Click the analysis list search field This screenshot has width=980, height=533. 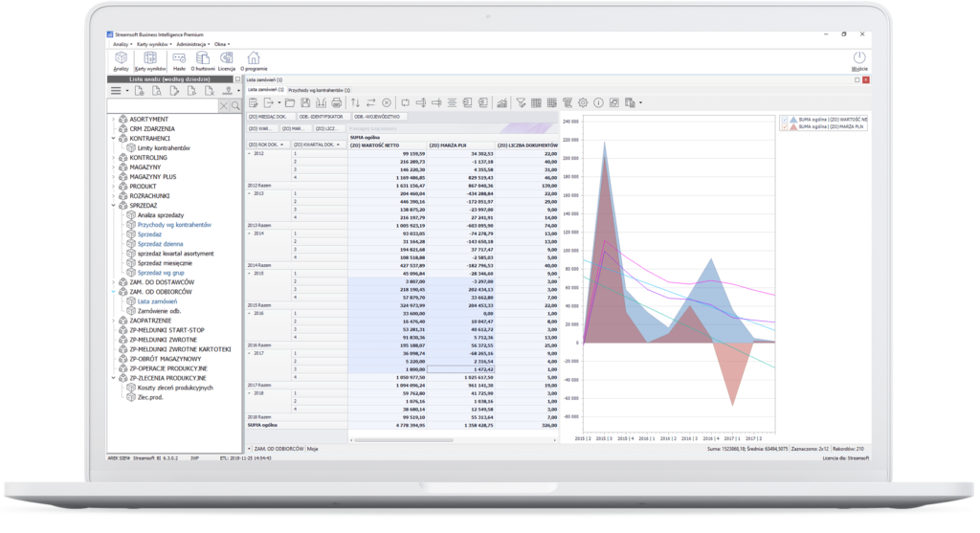pos(163,105)
